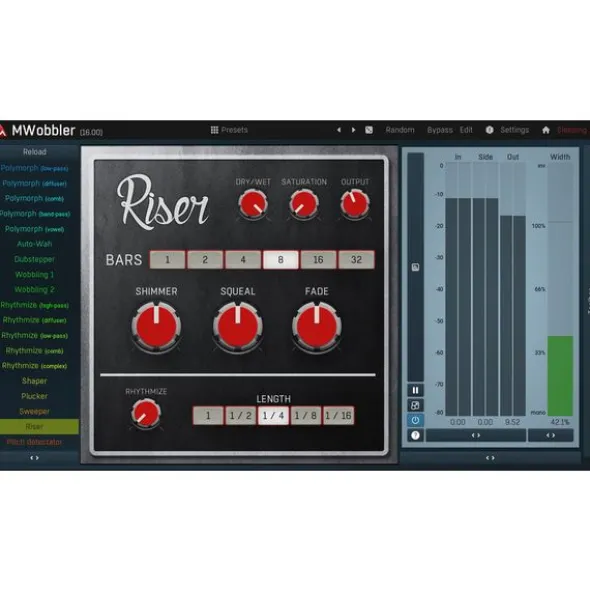
Task: Pause the meter display
Action: tap(415, 390)
